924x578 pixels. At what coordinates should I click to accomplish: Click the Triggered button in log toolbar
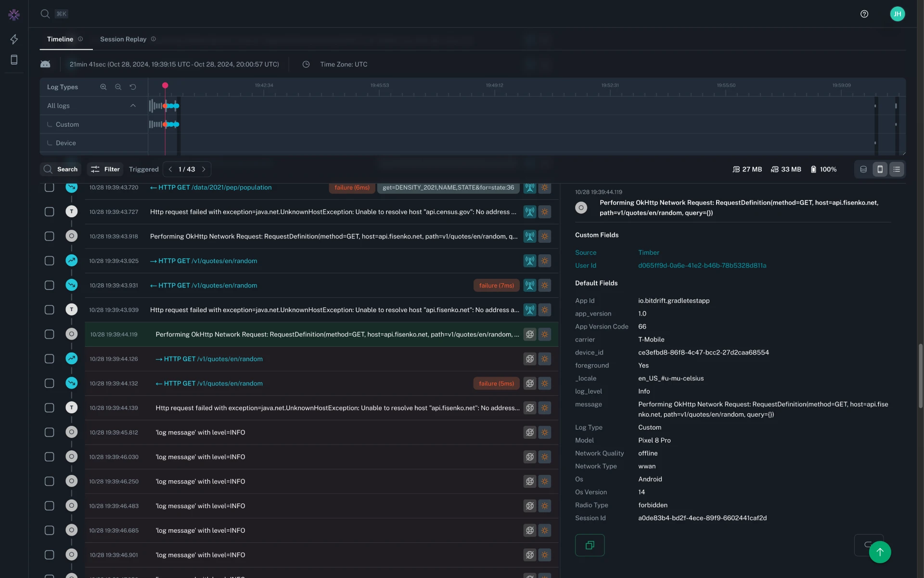pos(143,169)
